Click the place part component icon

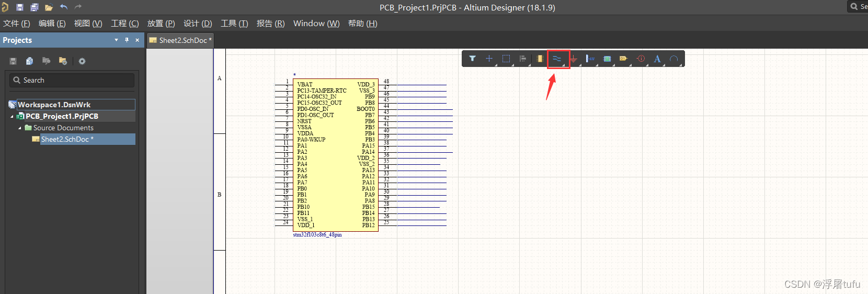(540, 59)
